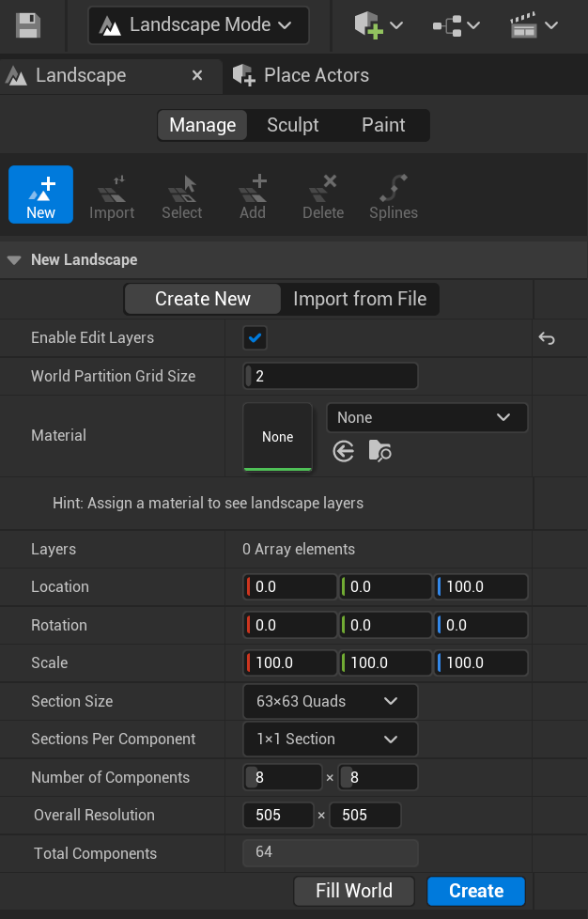Reset Enable Edit Layers to default
The width and height of the screenshot is (588, 919).
(x=547, y=338)
